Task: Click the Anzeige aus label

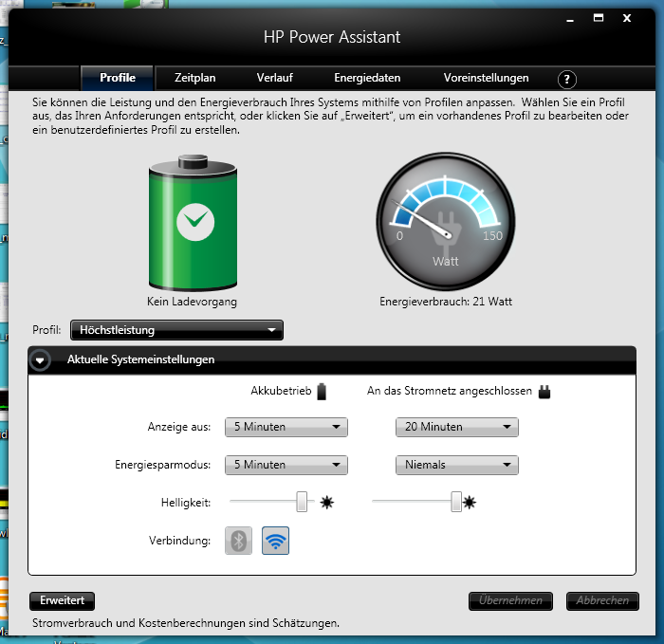Action: pos(178,427)
